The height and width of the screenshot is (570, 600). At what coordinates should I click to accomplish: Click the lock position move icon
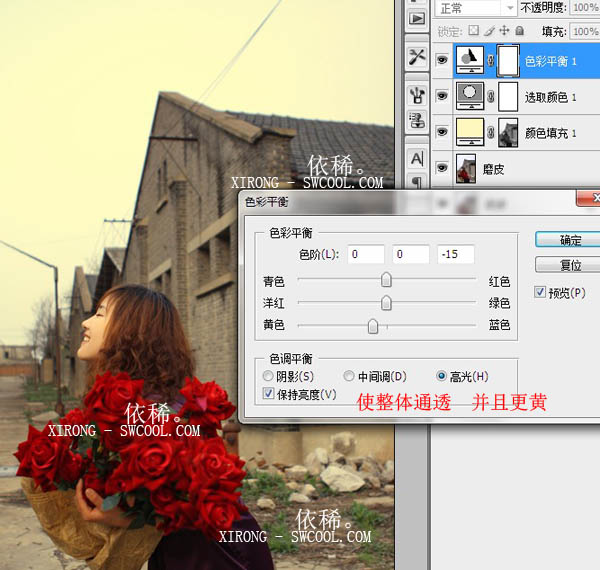pyautogui.click(x=505, y=33)
